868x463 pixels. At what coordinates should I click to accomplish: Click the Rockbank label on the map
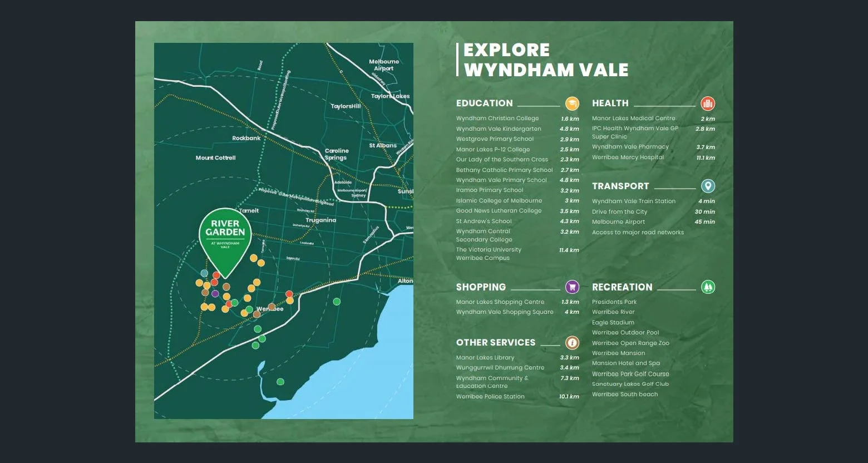click(246, 138)
